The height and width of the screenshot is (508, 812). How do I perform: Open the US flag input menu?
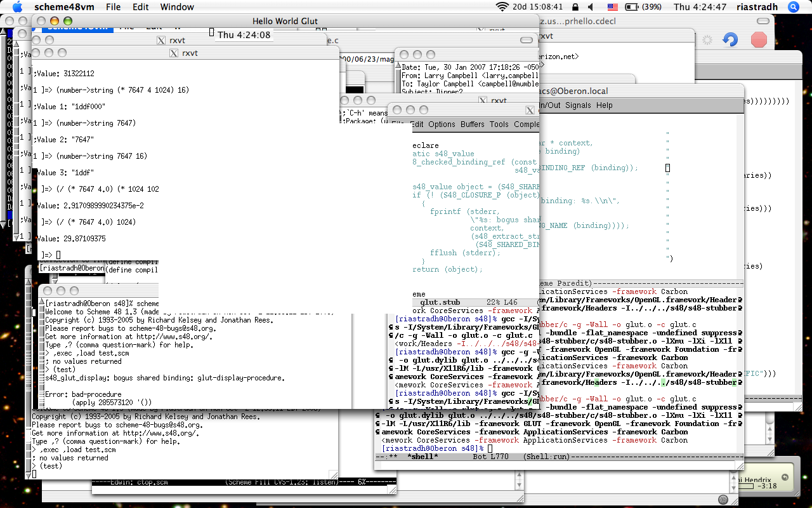point(613,7)
